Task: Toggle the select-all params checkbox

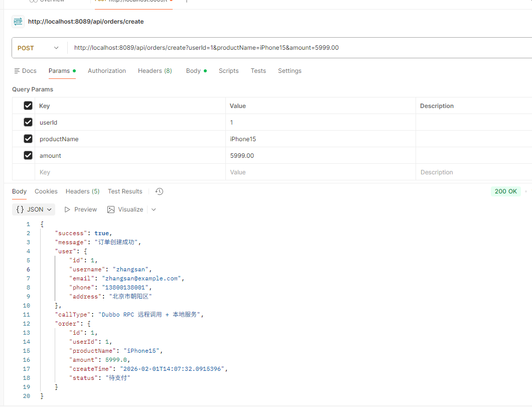Action: click(28, 106)
